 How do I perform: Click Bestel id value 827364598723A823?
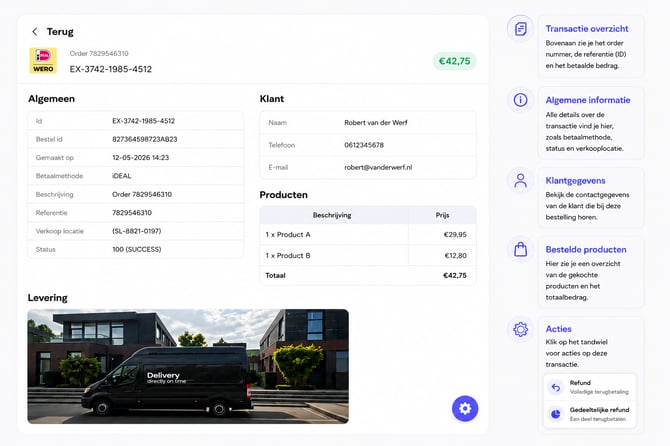tap(144, 139)
